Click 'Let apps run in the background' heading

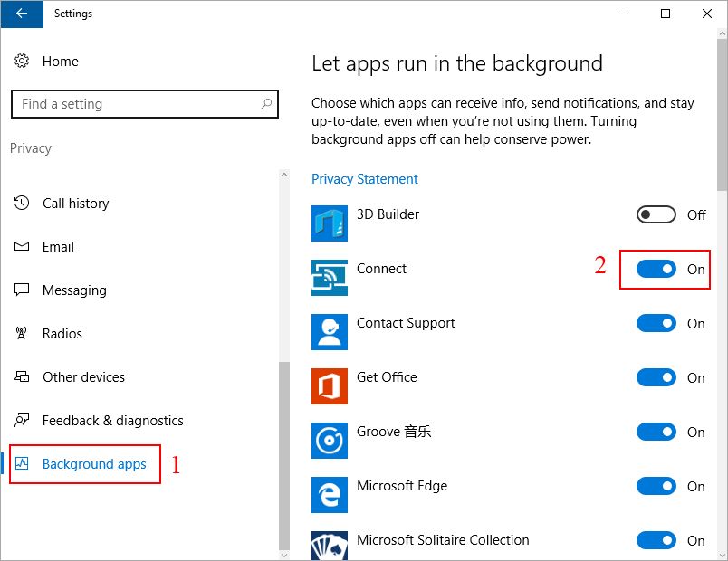point(457,63)
